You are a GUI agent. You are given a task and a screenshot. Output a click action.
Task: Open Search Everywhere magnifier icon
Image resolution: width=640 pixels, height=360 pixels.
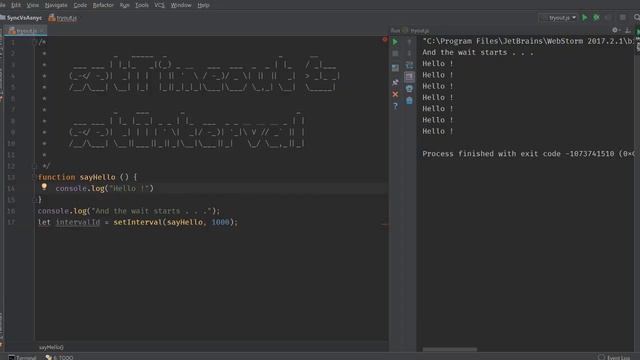[x=636, y=18]
